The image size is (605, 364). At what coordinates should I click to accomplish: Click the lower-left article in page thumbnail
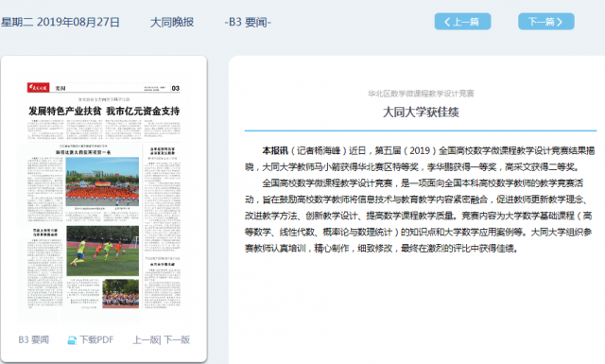click(44, 269)
